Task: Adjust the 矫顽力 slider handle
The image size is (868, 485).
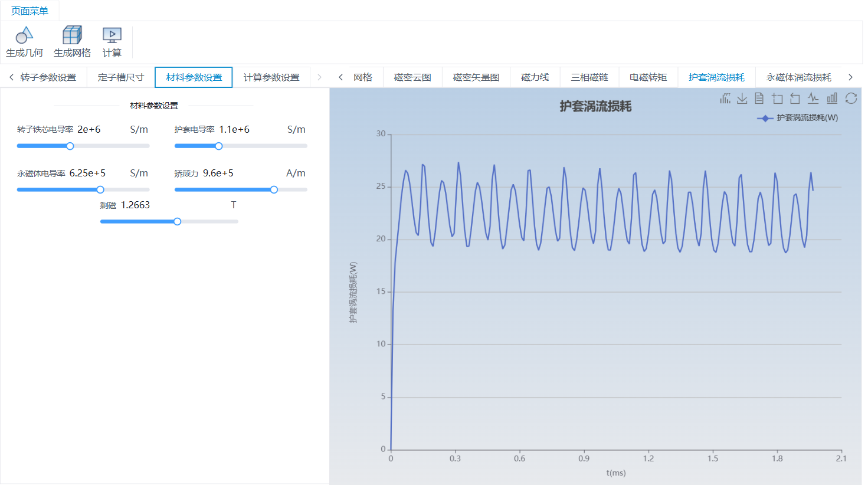Action: pyautogui.click(x=274, y=190)
